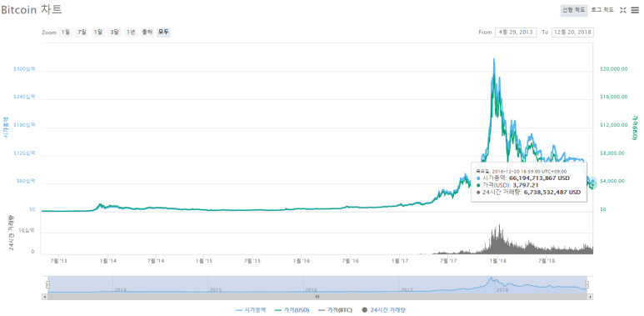Set zoom to 1년
This screenshot has width=644, height=316.
coord(130,32)
